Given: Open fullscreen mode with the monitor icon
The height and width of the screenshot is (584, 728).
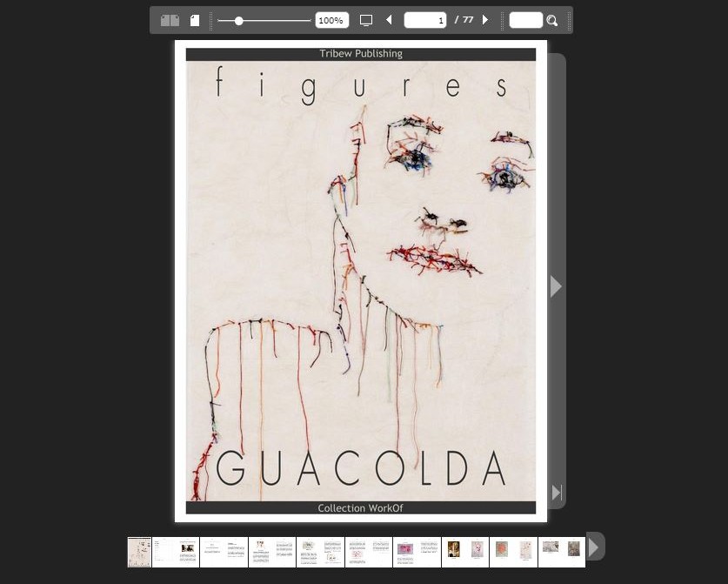Looking at the screenshot, I should pos(366,20).
